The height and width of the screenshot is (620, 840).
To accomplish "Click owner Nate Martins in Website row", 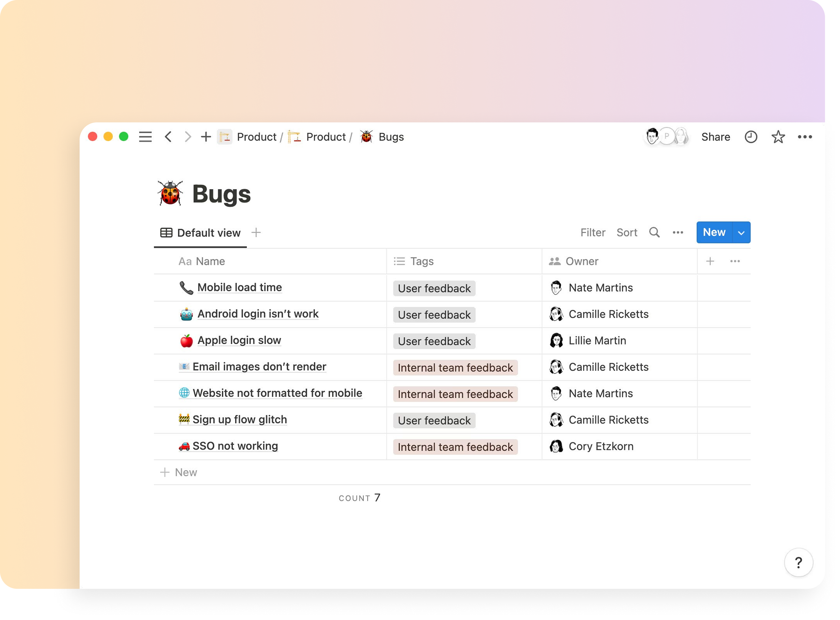I will coord(591,394).
